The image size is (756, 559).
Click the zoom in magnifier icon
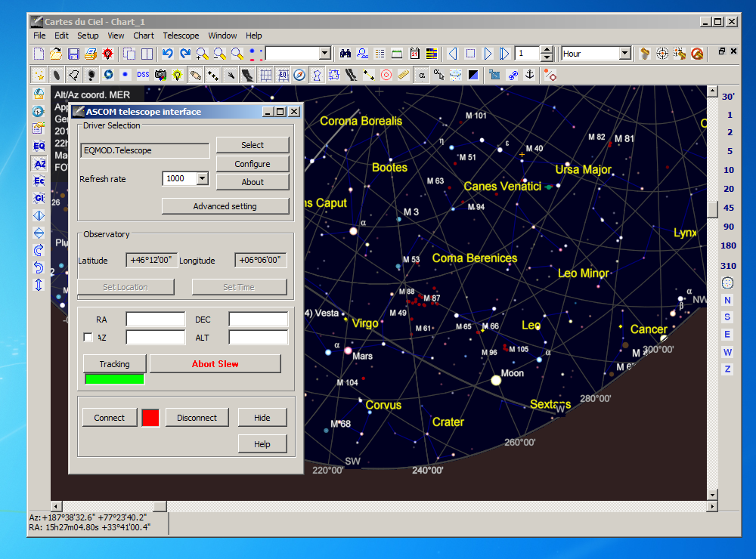click(202, 54)
